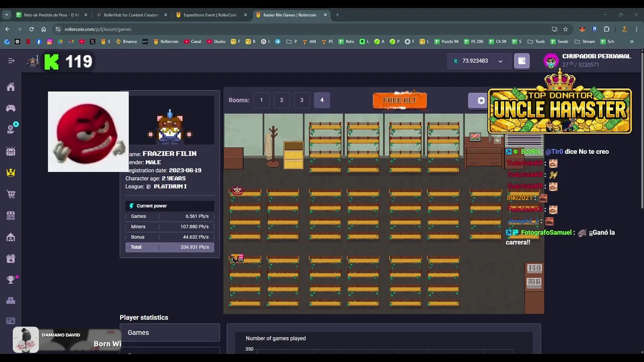Go back to previous page
The width and height of the screenshot is (644, 362).
(x=7, y=29)
